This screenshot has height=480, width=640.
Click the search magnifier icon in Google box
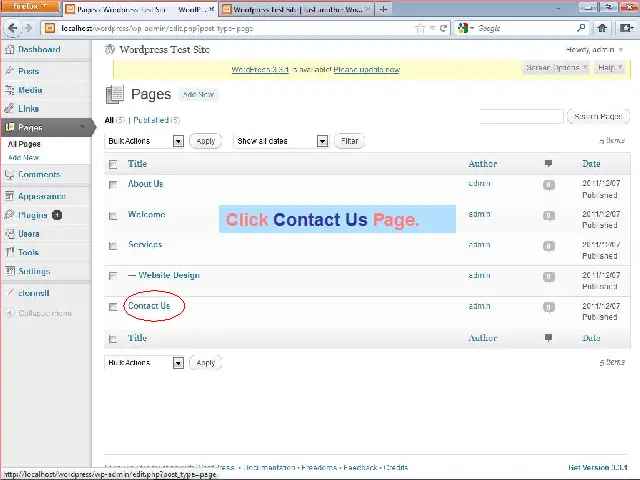581,28
